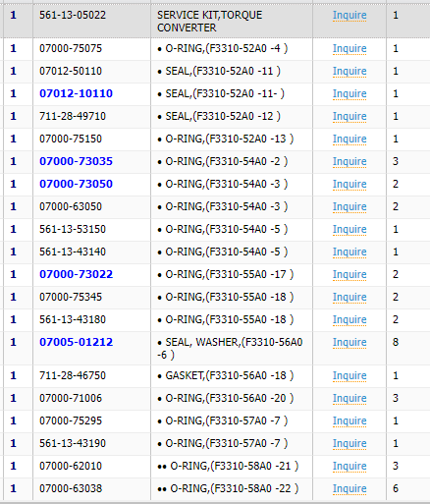Click Inquire for part 561-13-53150
Image resolution: width=430 pixels, height=504 pixels.
click(349, 230)
